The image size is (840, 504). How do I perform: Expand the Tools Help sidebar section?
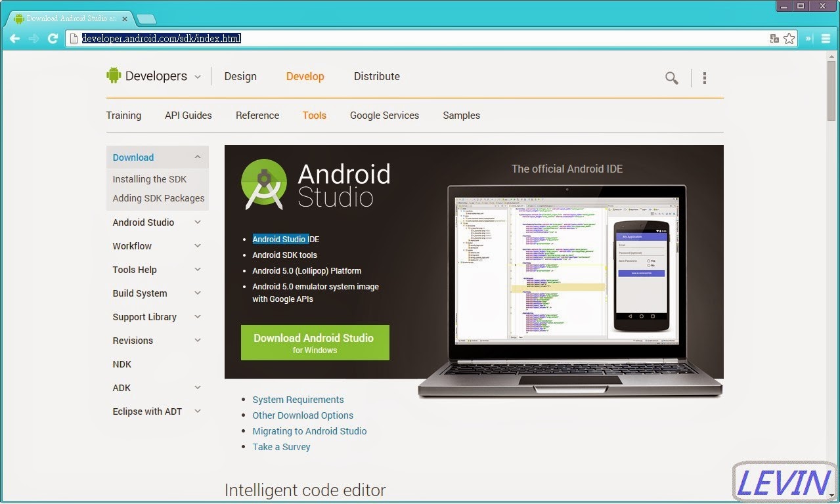coord(198,270)
